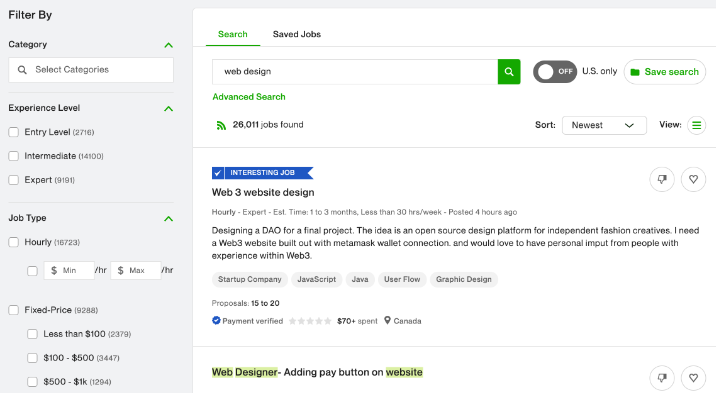Switch to the Search tab
Image resolution: width=716 pixels, height=393 pixels.
click(232, 34)
